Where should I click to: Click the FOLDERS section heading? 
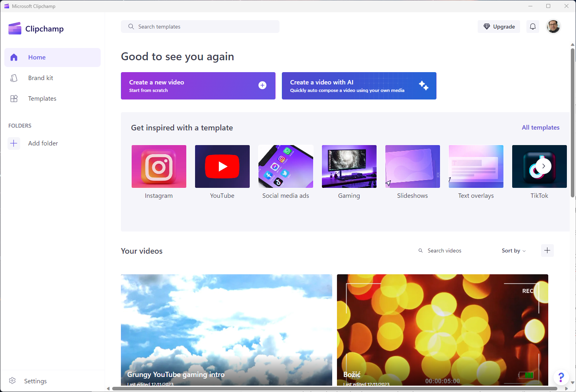point(20,126)
